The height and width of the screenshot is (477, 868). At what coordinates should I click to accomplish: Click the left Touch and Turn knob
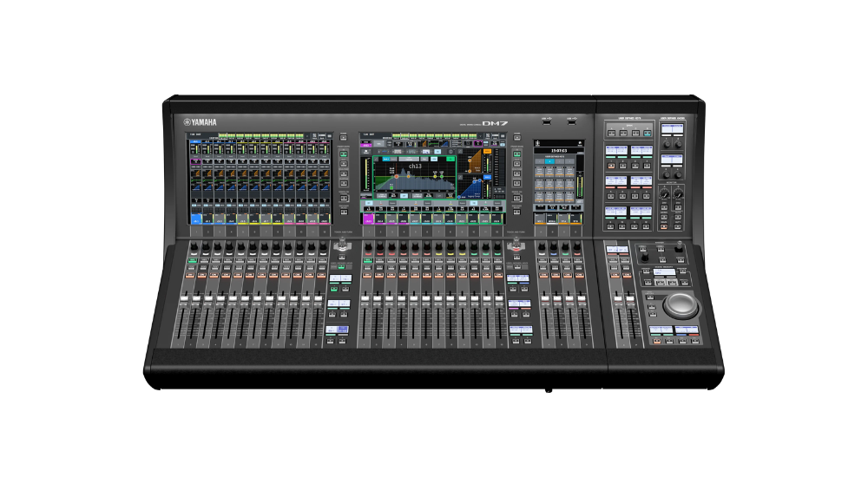point(342,245)
